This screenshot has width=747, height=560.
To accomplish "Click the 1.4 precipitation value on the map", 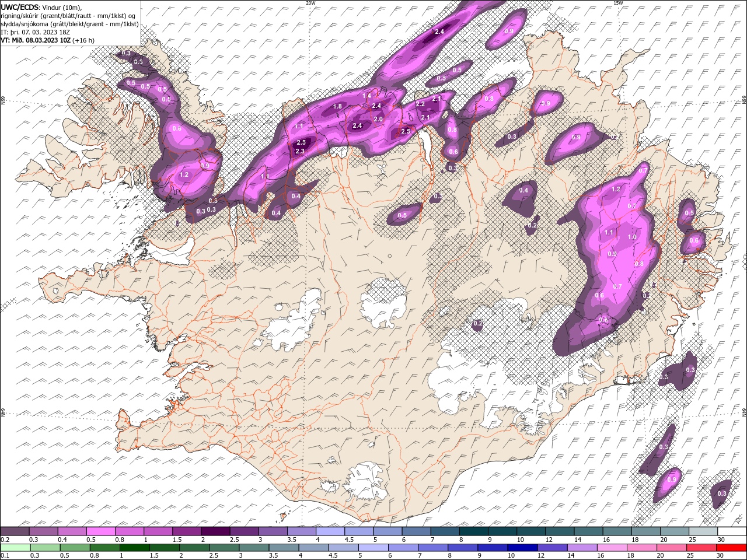I will (x=366, y=96).
